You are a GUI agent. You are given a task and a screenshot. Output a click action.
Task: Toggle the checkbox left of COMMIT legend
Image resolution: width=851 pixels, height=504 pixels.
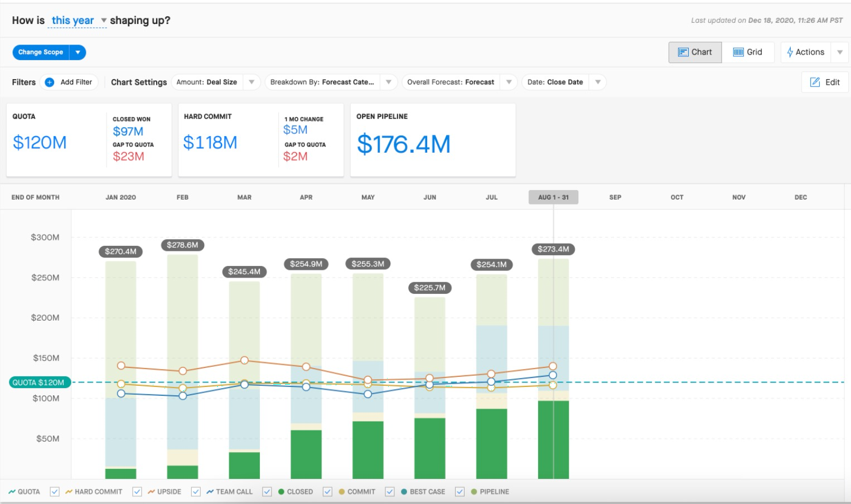[327, 492]
